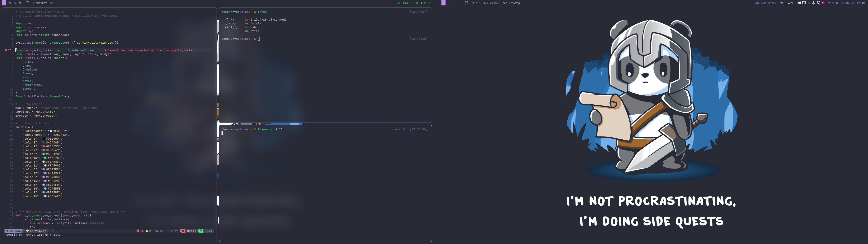Click 'took 2s' duration in bottom terminal

point(400,129)
